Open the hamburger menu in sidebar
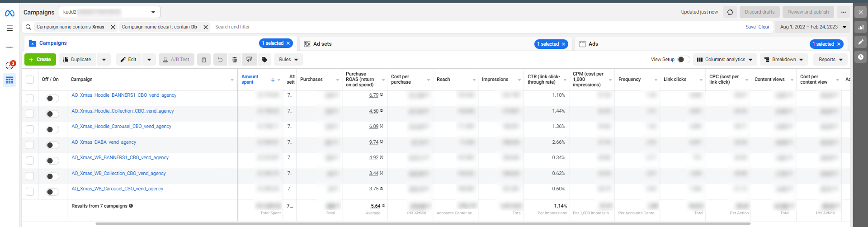The image size is (868, 227). pos(9,28)
